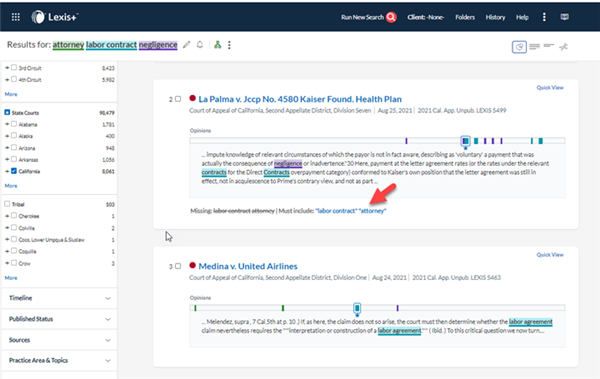Screen dimensions: 600x379
Task: Click Must include "attorney" link
Action: coord(373,211)
